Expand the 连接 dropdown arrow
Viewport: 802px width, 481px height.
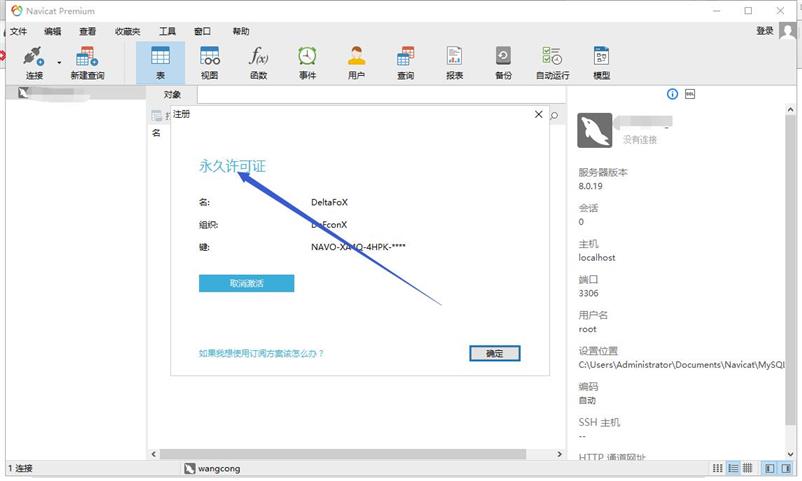59,62
